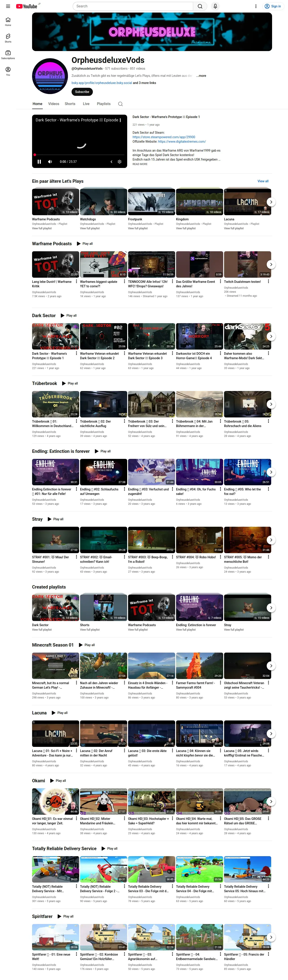Focus the YouTube search field
This screenshot has width=288, height=980.
pos(133,6)
